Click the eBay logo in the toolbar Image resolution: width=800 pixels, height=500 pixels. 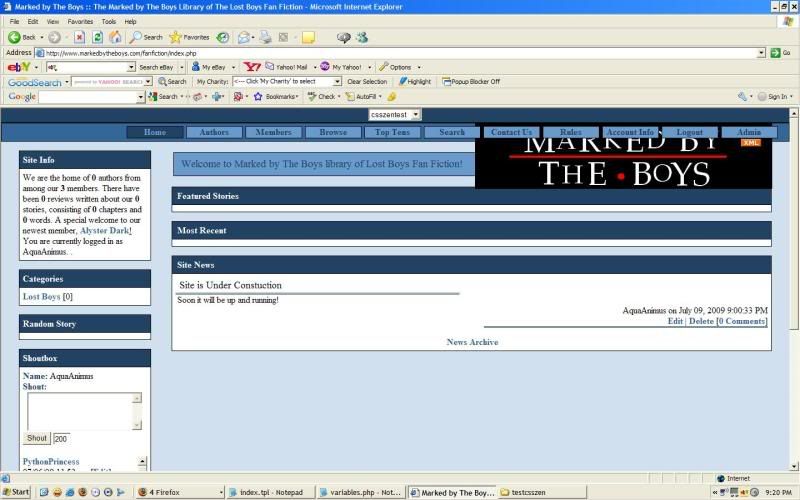[19, 67]
